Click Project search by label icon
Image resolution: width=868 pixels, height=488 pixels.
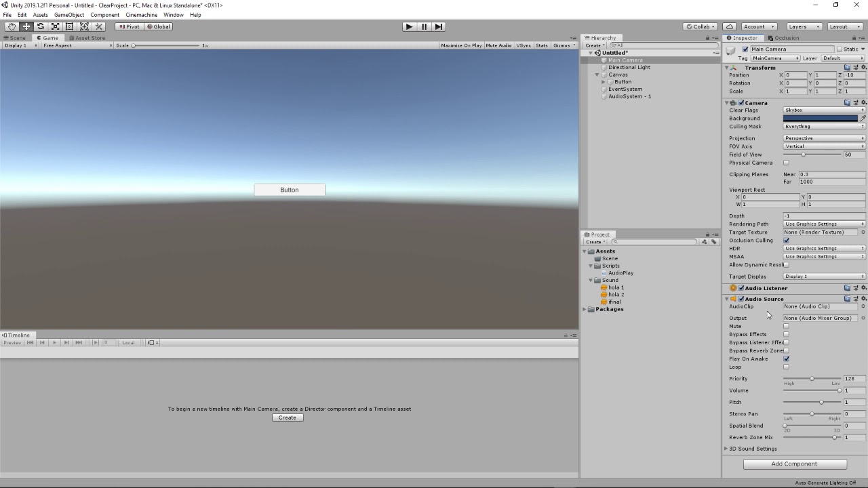[713, 242]
